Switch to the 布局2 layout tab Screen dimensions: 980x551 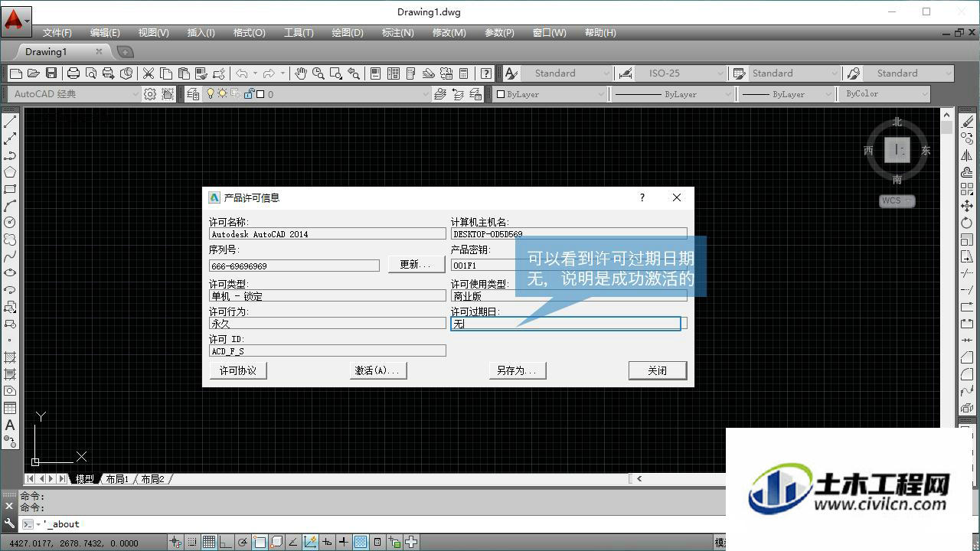[152, 479]
